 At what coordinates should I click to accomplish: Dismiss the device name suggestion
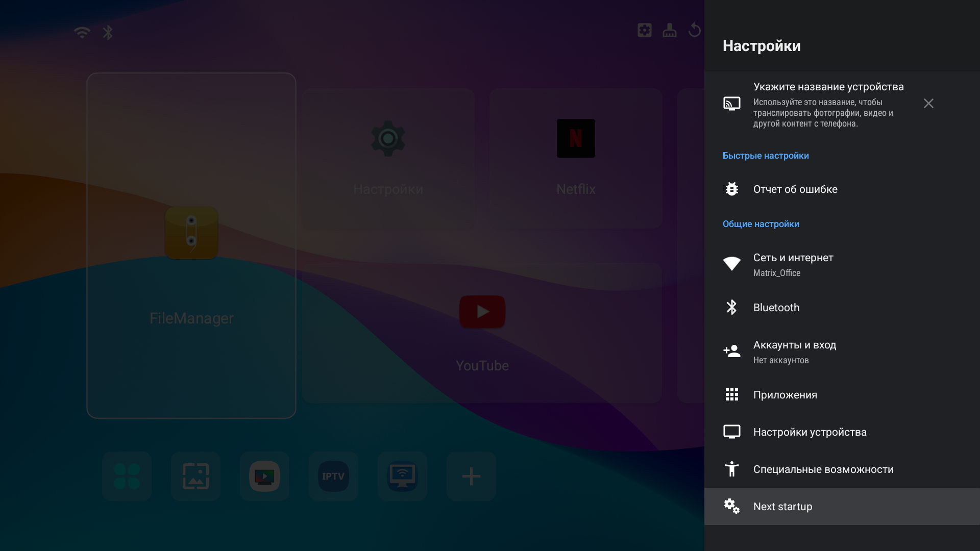coord(928,104)
